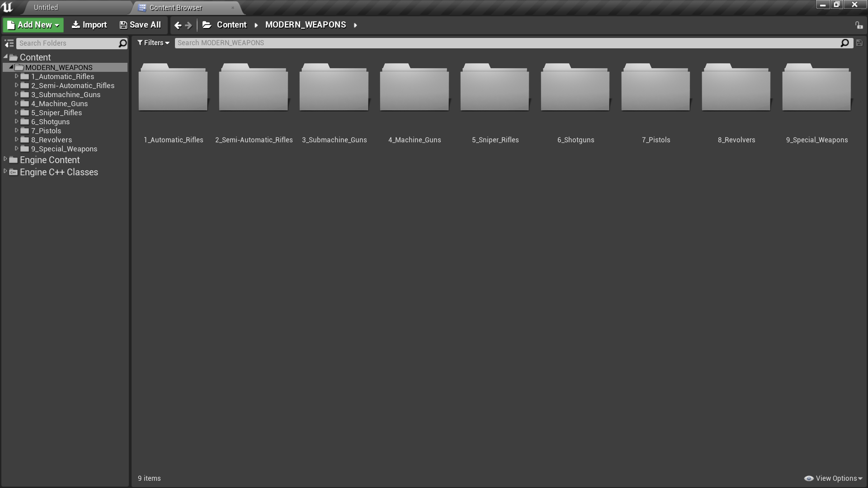
Task: Click the Search Folders input field
Action: tap(67, 42)
